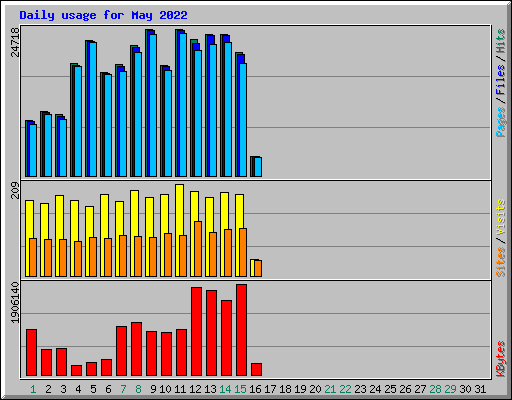Select day 18 on the x-axis
The image size is (512, 400).
285,389
